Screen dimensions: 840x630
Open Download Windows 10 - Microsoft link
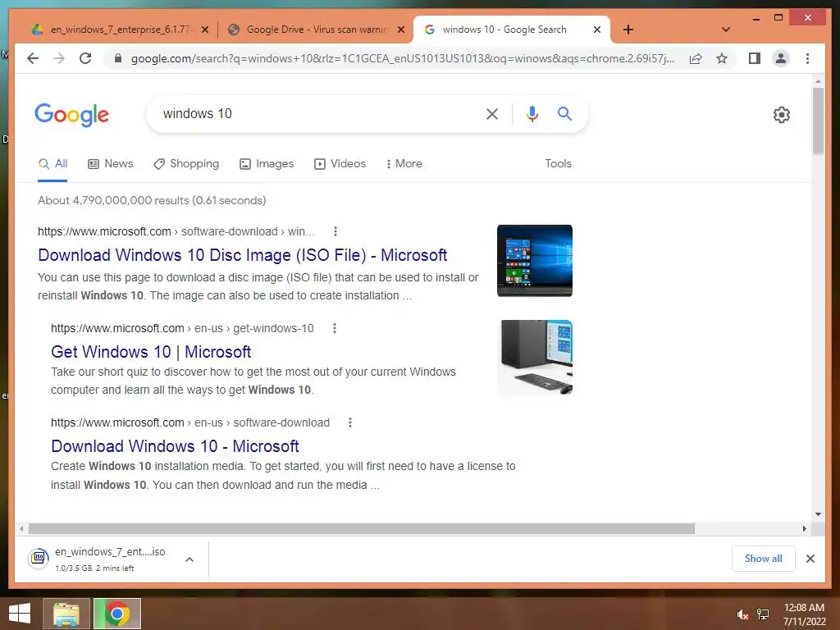(x=175, y=445)
